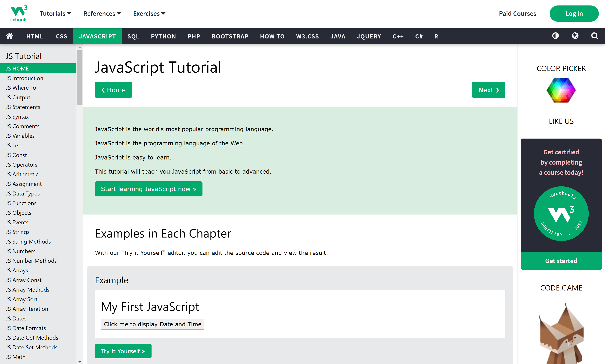Switch to the PYTHON tab
Image resolution: width=605 pixels, height=364 pixels.
tap(163, 36)
